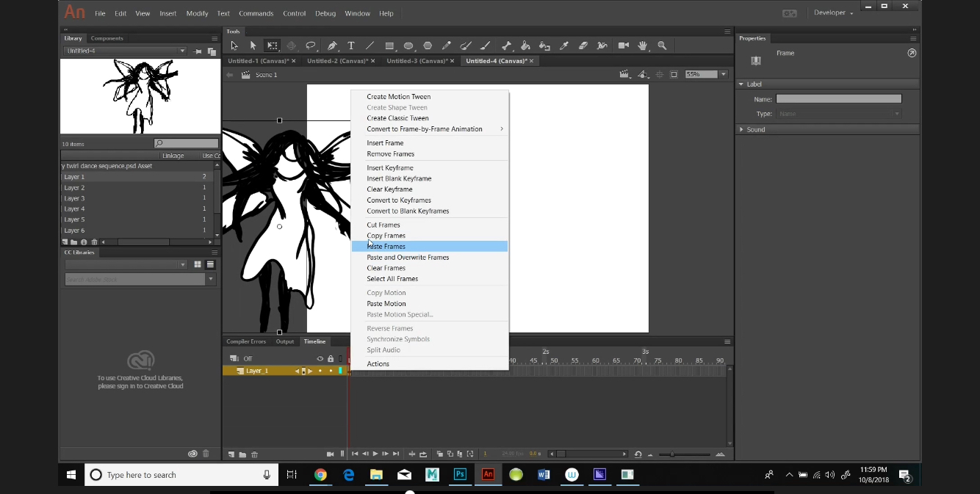Choose Paste Frames from context menu
The width and height of the screenshot is (980, 494).
pos(386,247)
